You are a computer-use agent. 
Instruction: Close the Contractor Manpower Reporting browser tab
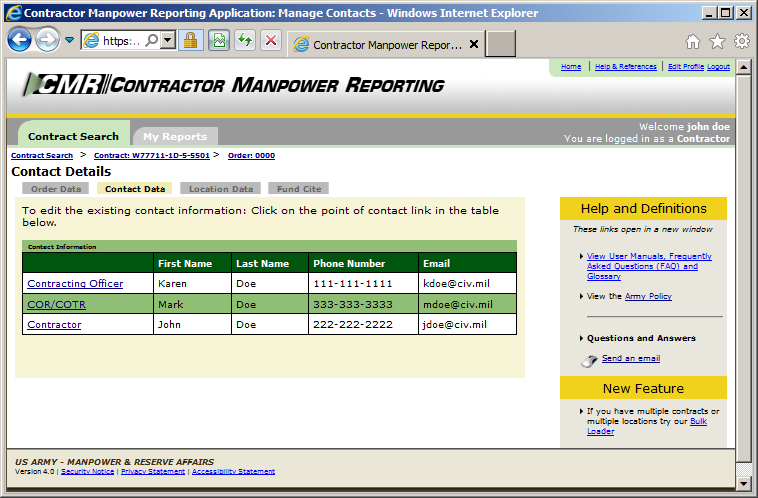pyautogui.click(x=474, y=45)
